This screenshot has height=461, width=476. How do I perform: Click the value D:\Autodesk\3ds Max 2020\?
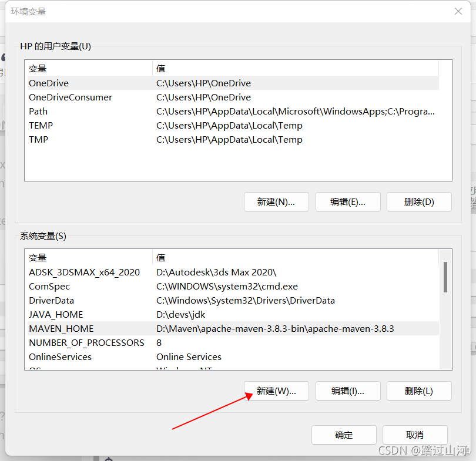click(216, 272)
